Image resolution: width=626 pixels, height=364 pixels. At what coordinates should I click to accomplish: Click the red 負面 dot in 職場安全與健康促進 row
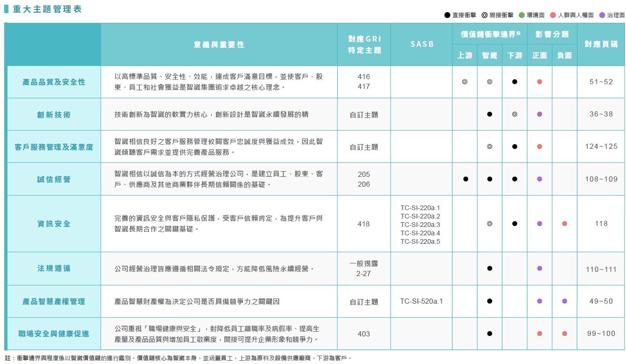565,334
